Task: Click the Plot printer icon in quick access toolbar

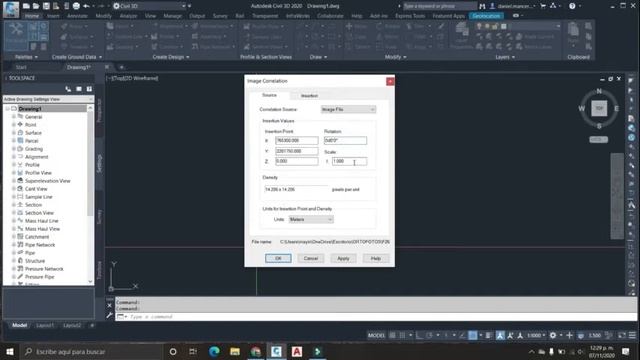Action: [76, 6]
